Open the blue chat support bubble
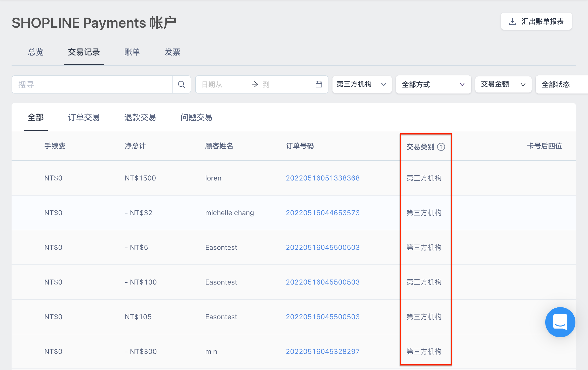 click(x=560, y=322)
